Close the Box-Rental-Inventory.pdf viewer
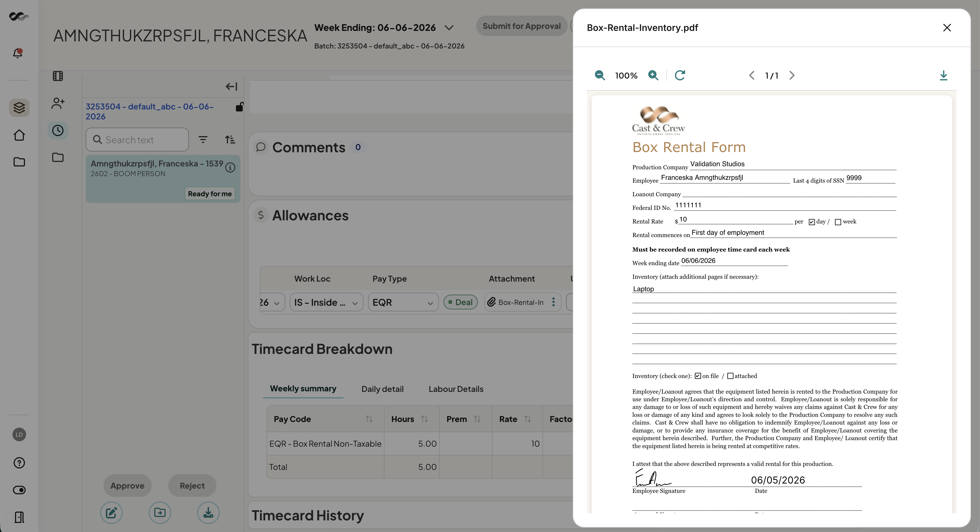980x532 pixels. pyautogui.click(x=947, y=28)
